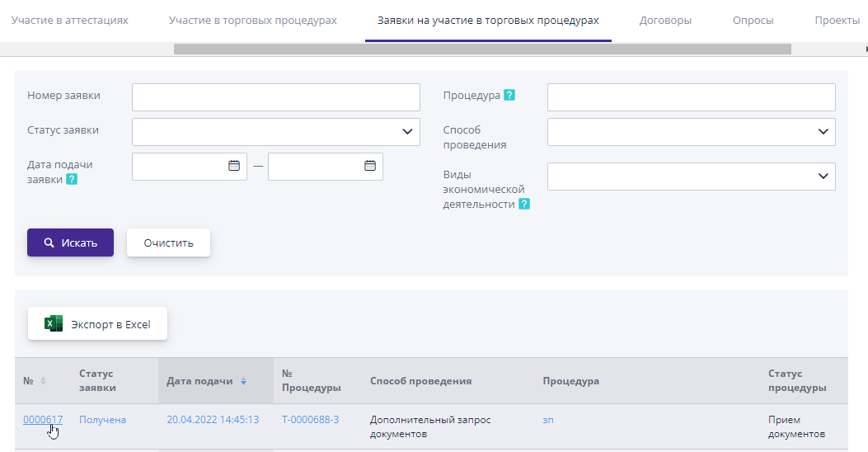868x452 pixels.
Task: Expand the Способ проведения dropdown
Action: tap(823, 132)
